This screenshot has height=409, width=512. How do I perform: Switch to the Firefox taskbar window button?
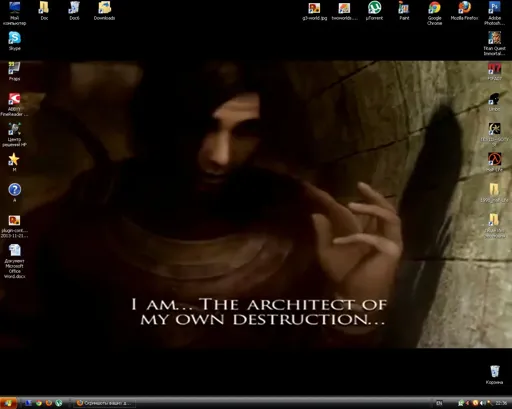click(x=104, y=403)
